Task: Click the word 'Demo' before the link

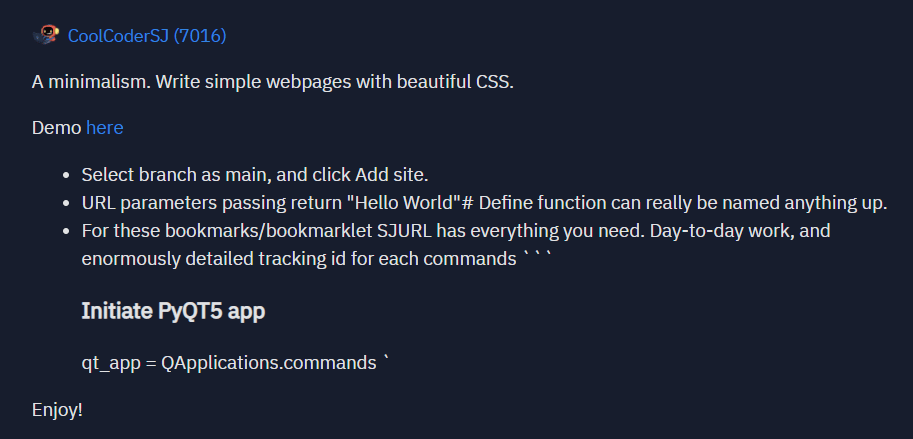Action: pos(56,128)
